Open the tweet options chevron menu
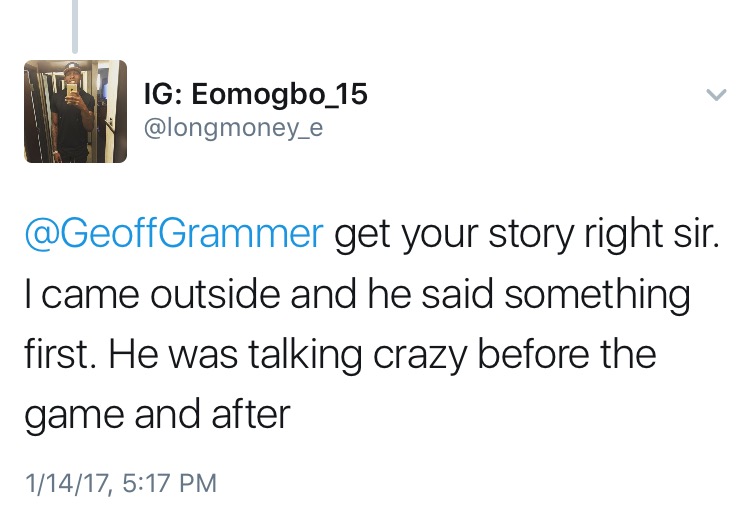 716,95
